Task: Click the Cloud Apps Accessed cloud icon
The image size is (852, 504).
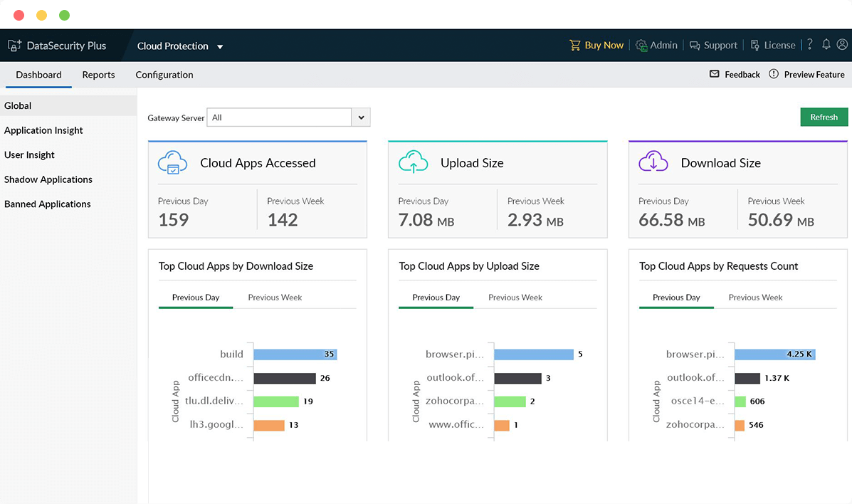Action: point(172,162)
